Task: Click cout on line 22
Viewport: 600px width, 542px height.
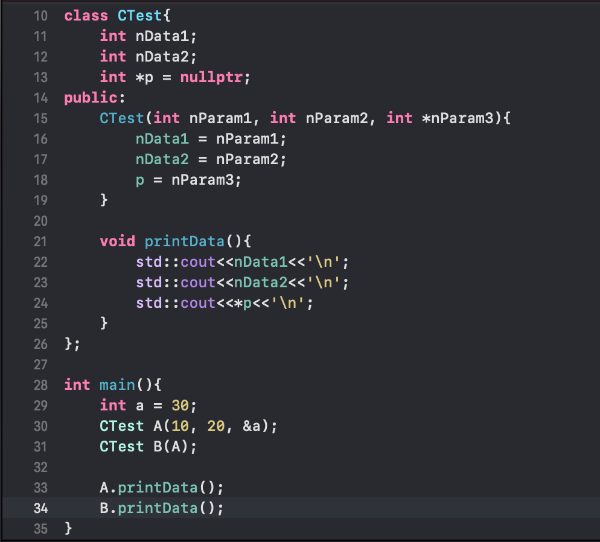Action: tap(198, 262)
